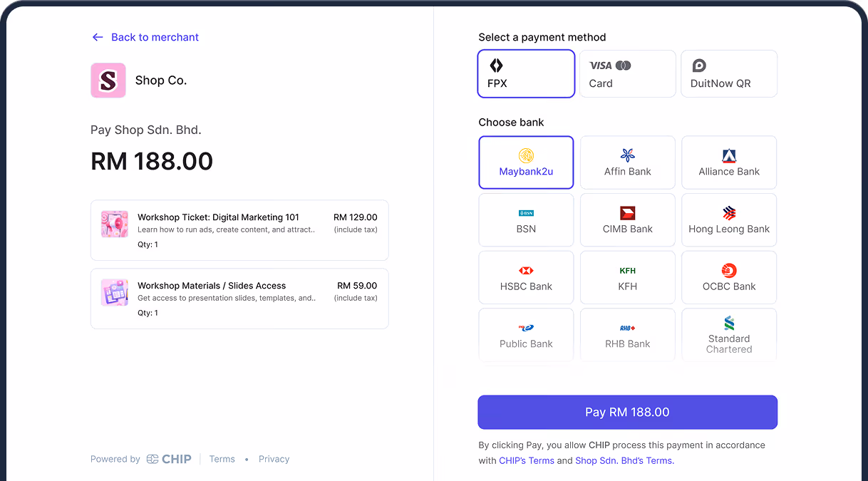The image size is (868, 481).
Task: Click the back arrow icon beside Back to merchant
Action: click(98, 37)
